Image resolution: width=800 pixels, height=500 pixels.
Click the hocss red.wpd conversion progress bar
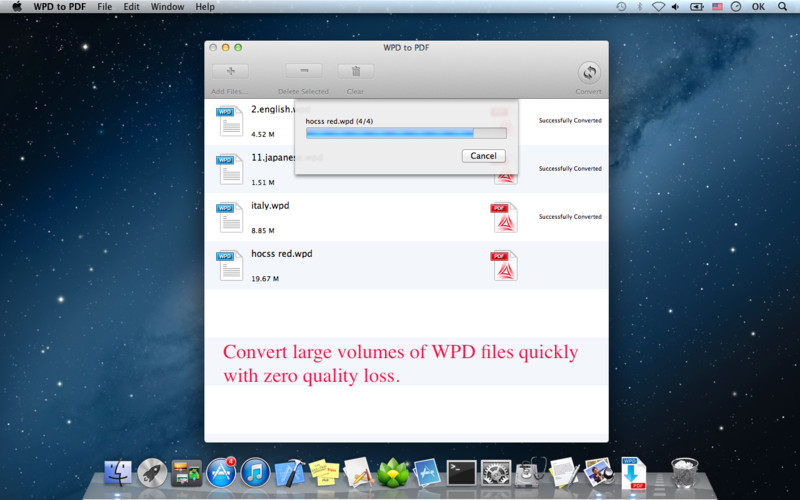(406, 133)
